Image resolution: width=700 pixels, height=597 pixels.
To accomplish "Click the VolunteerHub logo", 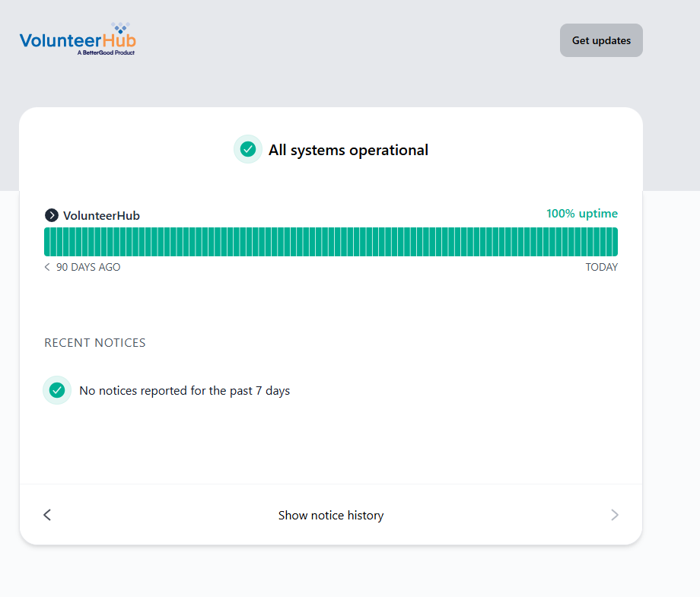I will 78,40.
